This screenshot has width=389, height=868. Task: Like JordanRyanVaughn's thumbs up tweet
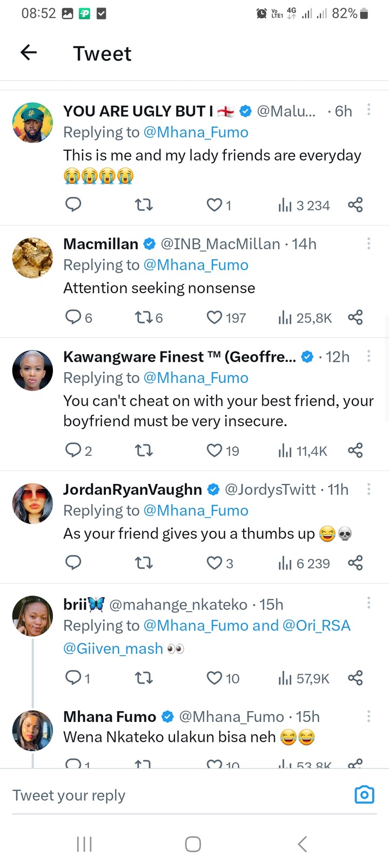(x=214, y=563)
